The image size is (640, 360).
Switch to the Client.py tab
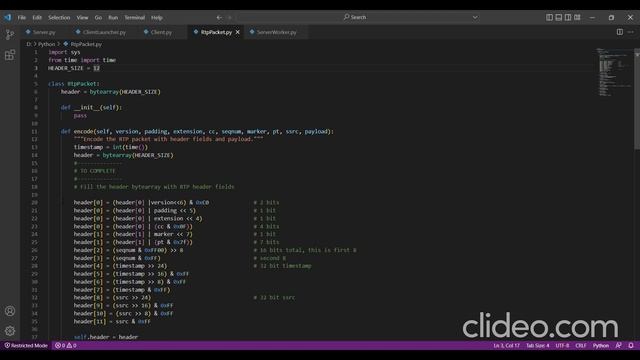161,32
